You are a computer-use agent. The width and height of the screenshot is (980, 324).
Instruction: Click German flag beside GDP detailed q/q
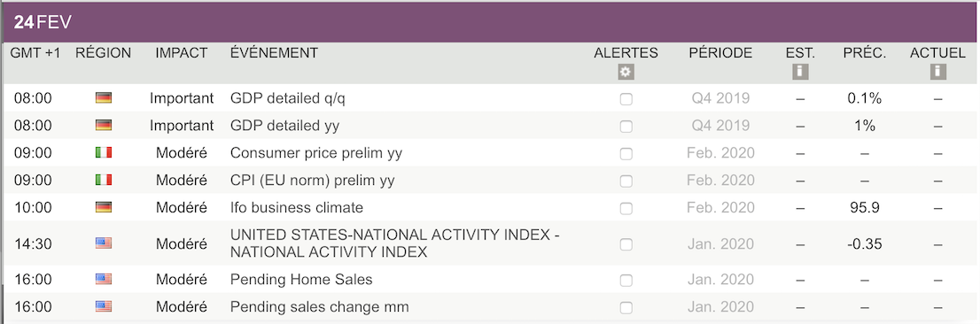[x=104, y=98]
